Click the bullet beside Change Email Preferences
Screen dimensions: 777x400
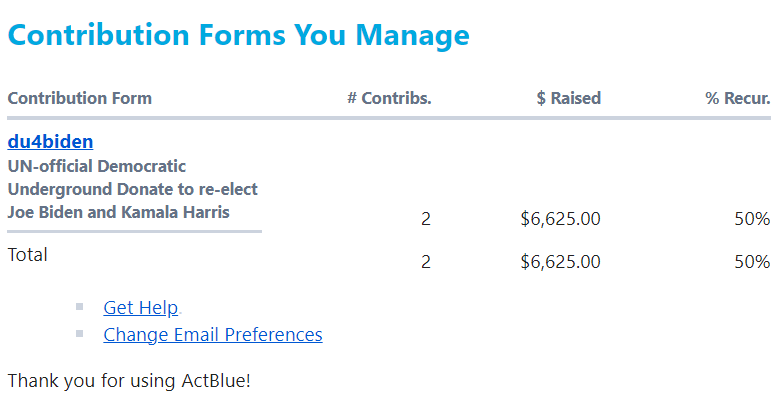pyautogui.click(x=79, y=334)
